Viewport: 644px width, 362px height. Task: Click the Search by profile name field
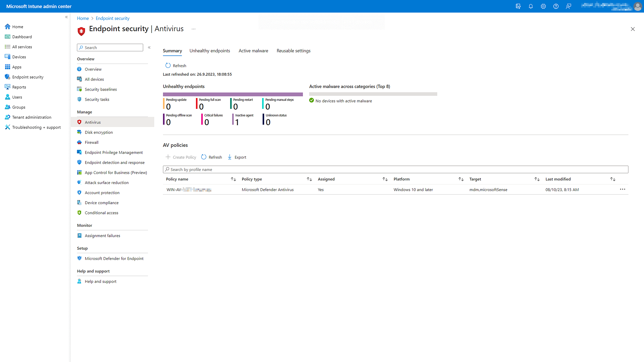coord(302,169)
